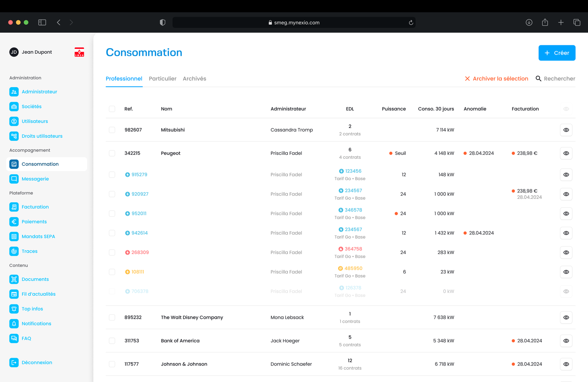Open the Documents icon
This screenshot has width=588, height=382.
click(x=14, y=279)
